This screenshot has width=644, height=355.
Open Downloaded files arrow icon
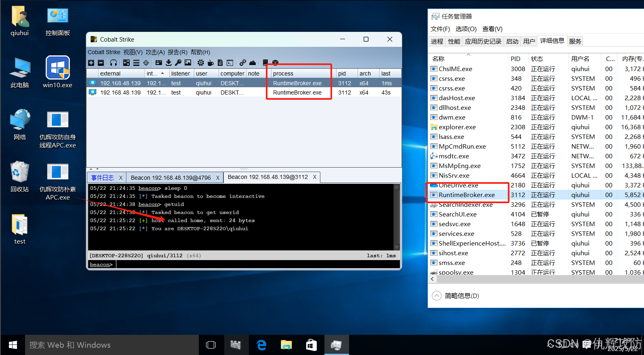pos(168,63)
